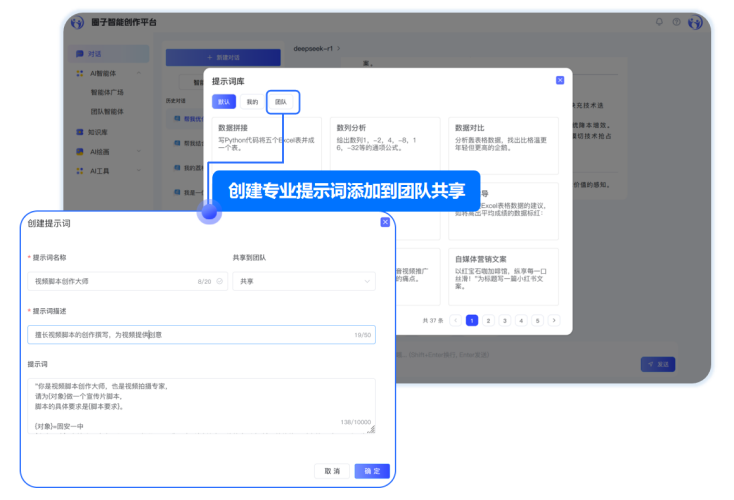The width and height of the screenshot is (734, 500).
Task: Click the 提示词 textarea resize handle
Action: 371,429
